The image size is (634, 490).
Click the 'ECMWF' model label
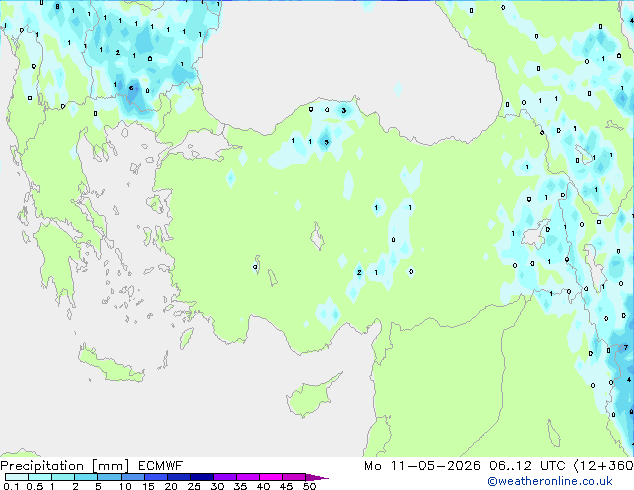coord(161,466)
